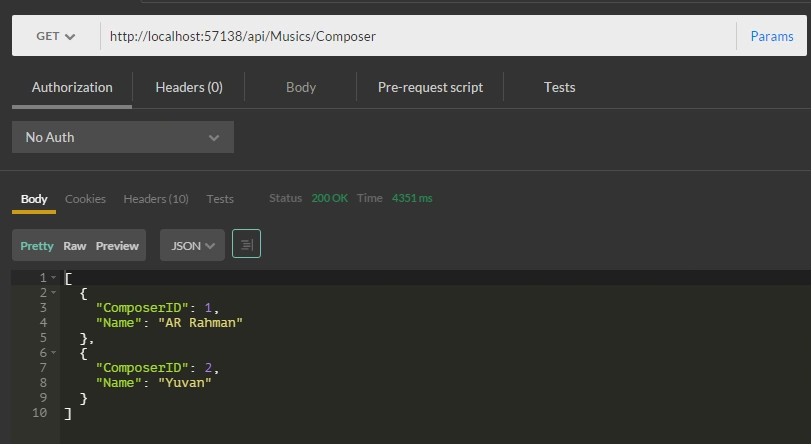Select the request URL field

coord(418,36)
